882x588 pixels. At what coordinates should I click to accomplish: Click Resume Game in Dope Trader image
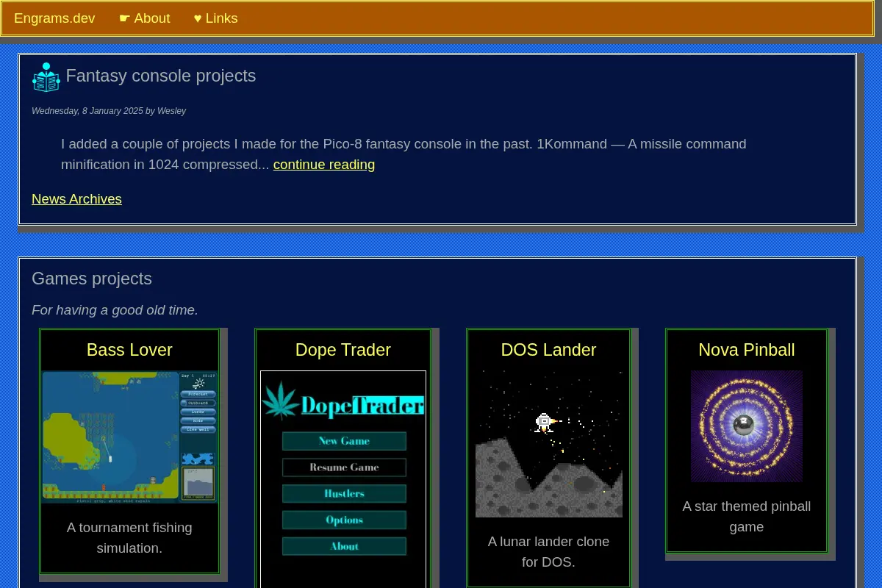pos(344,467)
